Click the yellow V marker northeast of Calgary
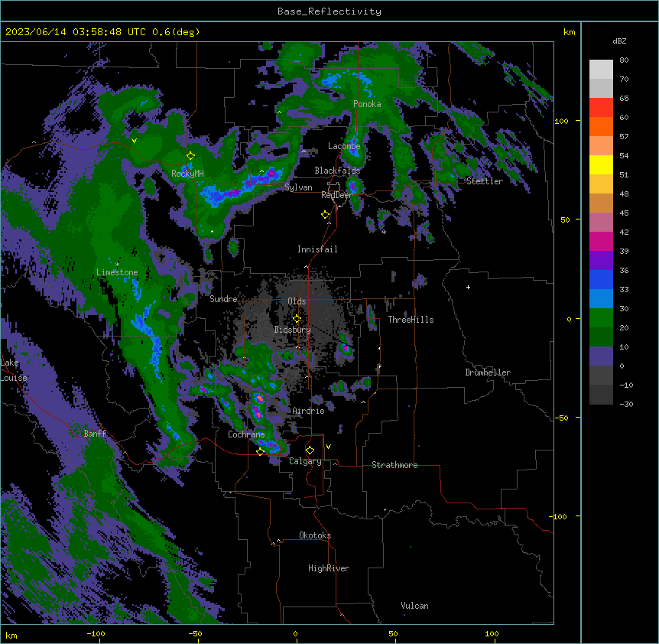The image size is (659, 644). pos(328,447)
